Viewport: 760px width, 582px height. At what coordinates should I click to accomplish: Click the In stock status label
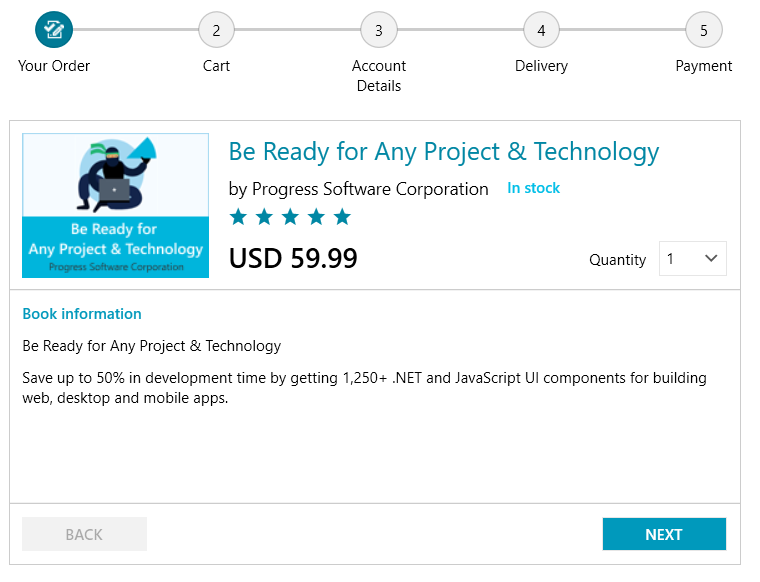[533, 188]
